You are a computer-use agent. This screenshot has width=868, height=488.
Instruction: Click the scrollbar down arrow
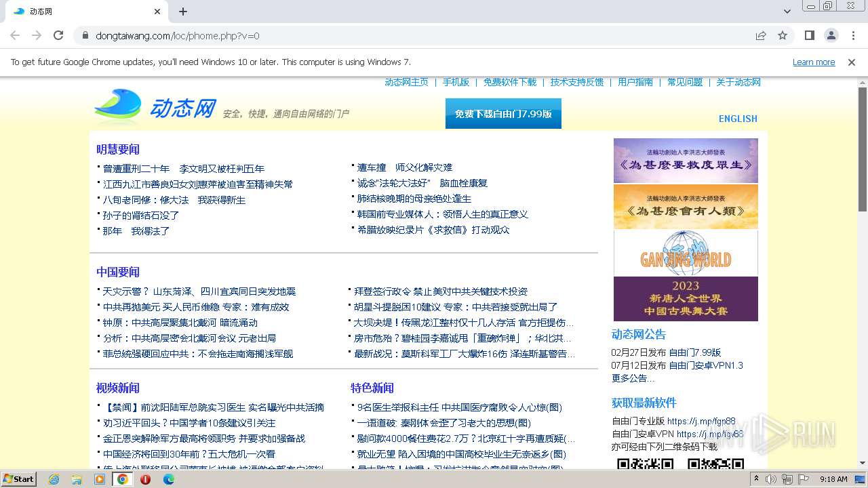[x=863, y=463]
